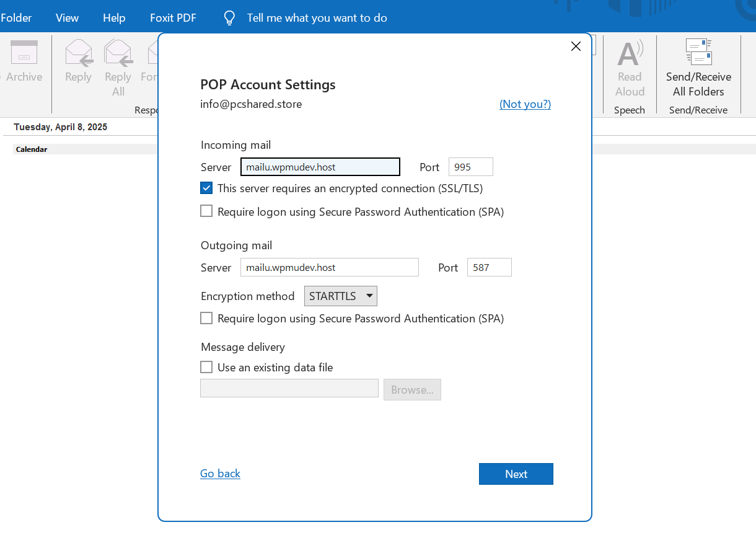Click the incoming mail Server field
756x548 pixels.
pos(320,167)
